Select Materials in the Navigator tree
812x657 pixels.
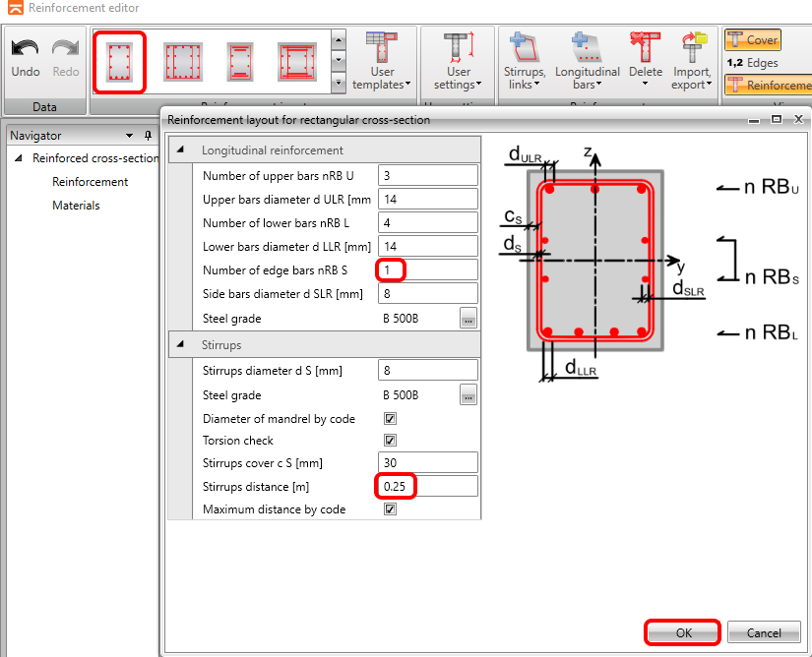(76, 206)
